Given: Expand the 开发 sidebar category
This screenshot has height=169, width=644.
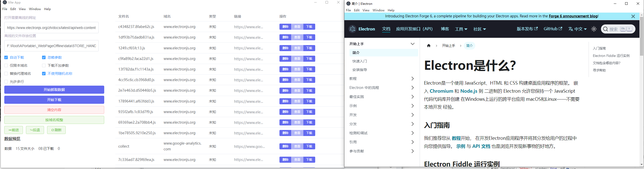Looking at the screenshot, I should tap(412, 115).
